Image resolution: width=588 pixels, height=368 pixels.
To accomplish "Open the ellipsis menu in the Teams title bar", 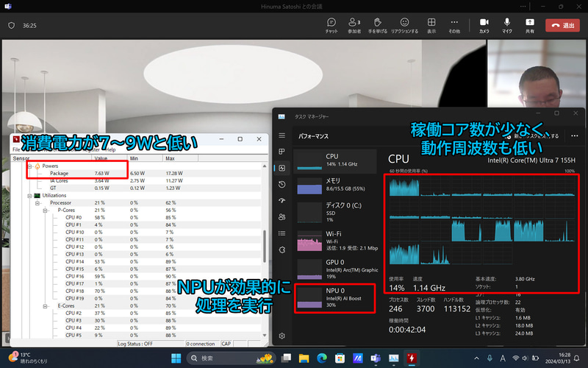I will pos(523,7).
